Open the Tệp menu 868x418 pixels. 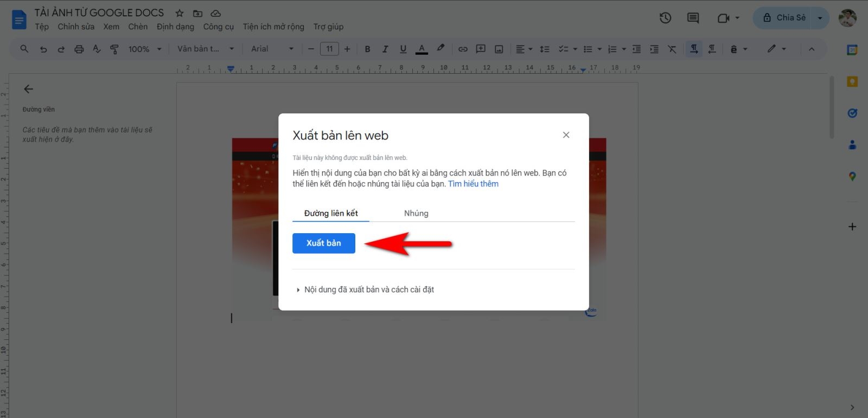pos(42,27)
